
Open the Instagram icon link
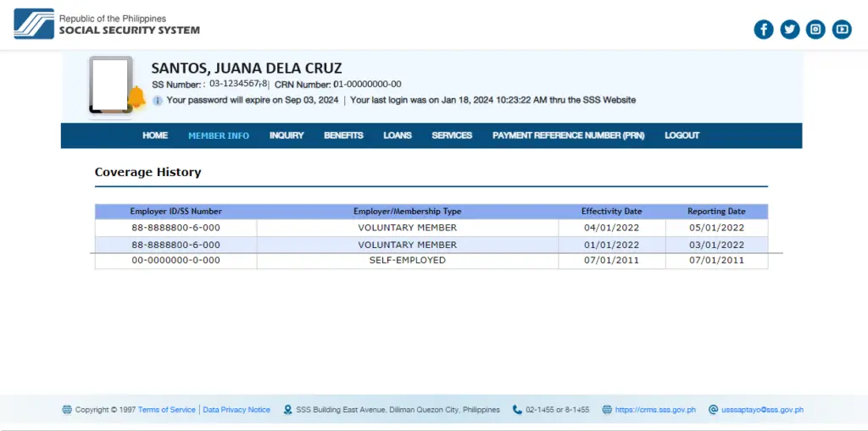tap(815, 30)
